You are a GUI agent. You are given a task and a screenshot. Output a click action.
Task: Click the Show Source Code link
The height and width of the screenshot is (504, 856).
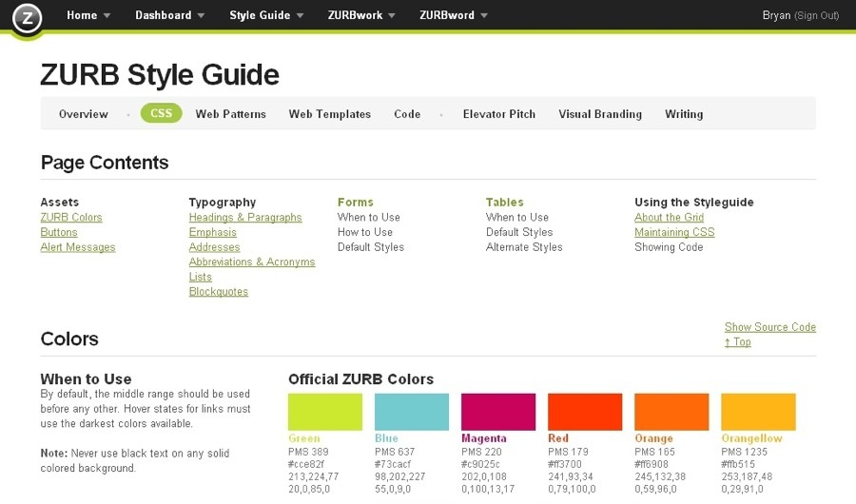[x=770, y=327]
